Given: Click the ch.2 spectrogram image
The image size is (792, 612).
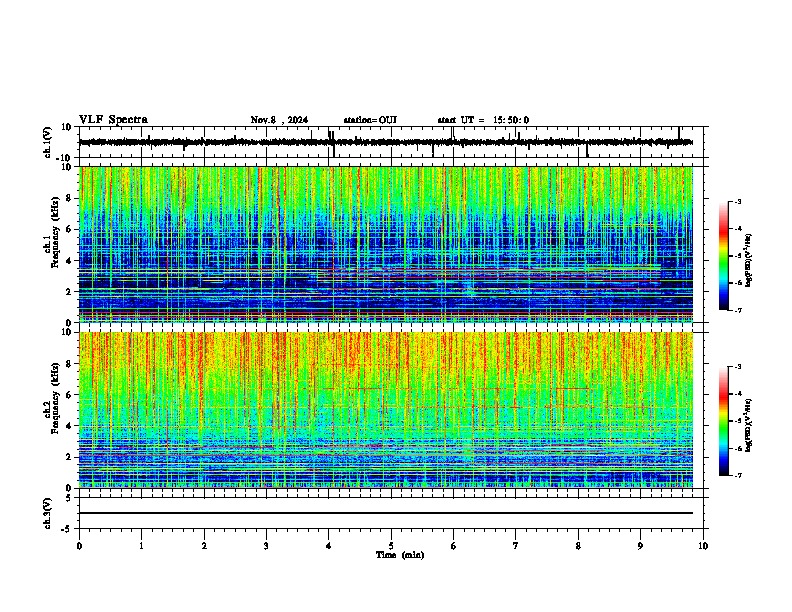Looking at the screenshot, I should [x=386, y=410].
